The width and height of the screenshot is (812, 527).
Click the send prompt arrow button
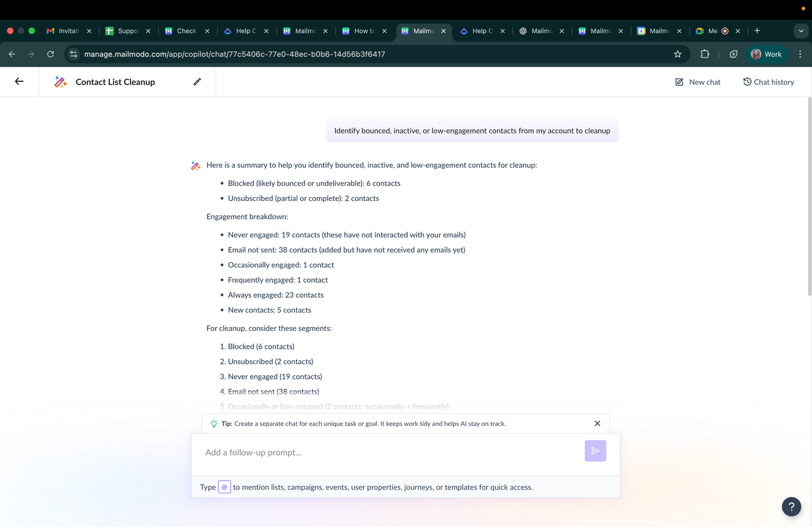click(595, 451)
